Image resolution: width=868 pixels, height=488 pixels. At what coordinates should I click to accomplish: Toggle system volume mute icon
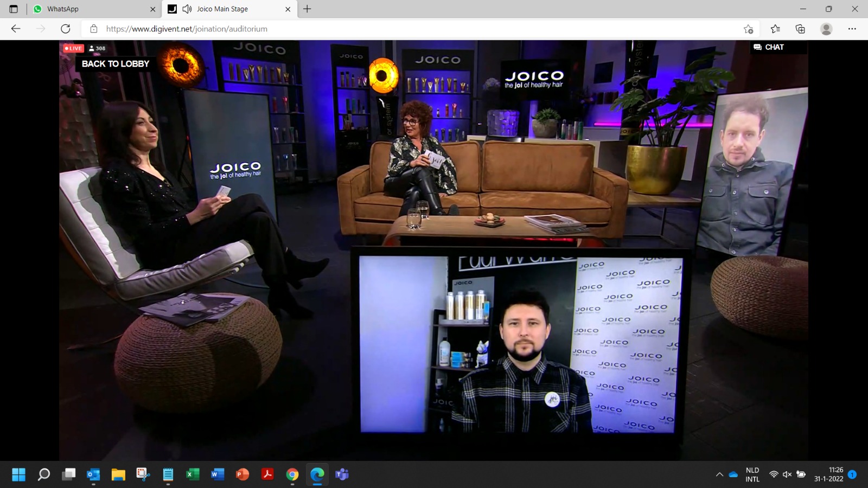(787, 474)
